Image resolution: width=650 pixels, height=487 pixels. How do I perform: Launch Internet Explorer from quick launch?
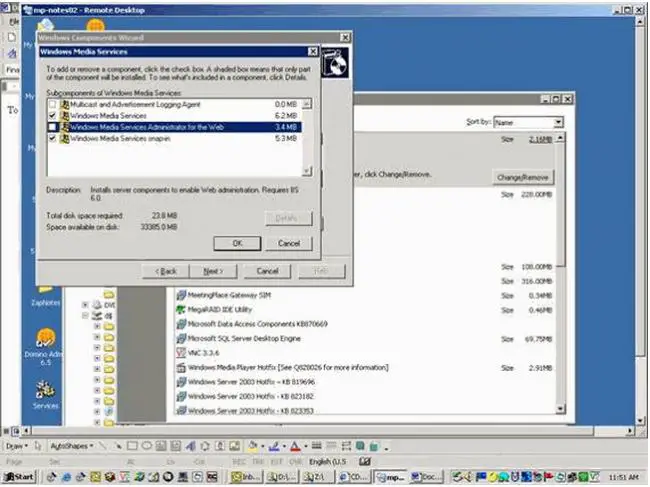(66, 477)
